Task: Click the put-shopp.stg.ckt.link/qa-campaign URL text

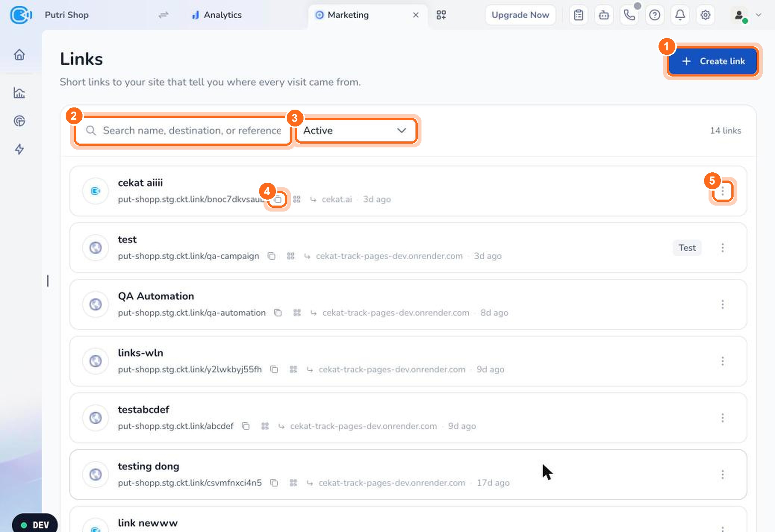Action: point(189,256)
